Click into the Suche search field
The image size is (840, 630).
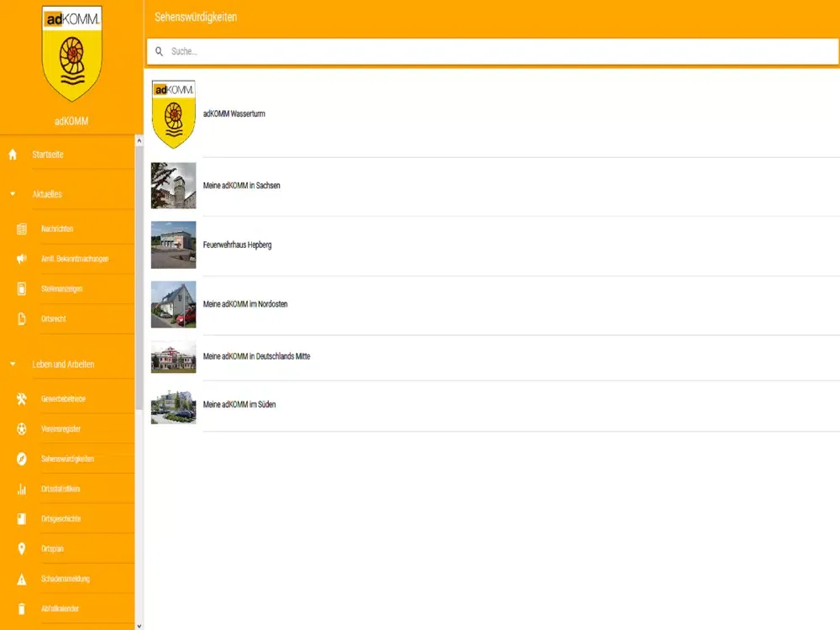[493, 51]
